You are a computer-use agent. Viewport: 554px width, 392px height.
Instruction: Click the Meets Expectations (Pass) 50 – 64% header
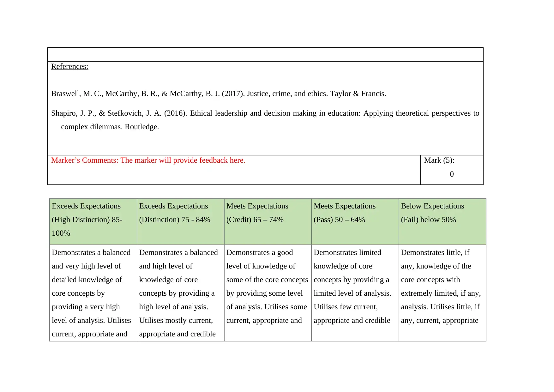coord(355,222)
